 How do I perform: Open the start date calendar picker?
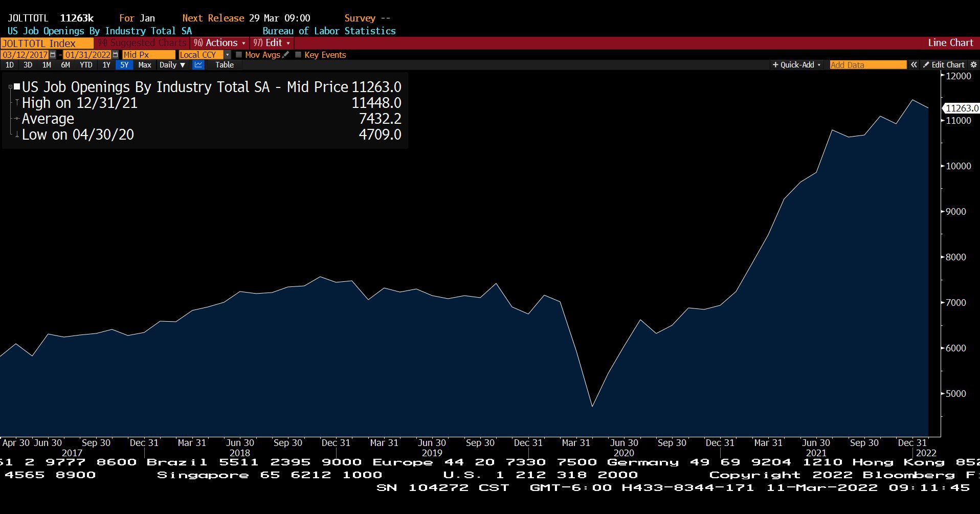pyautogui.click(x=53, y=55)
